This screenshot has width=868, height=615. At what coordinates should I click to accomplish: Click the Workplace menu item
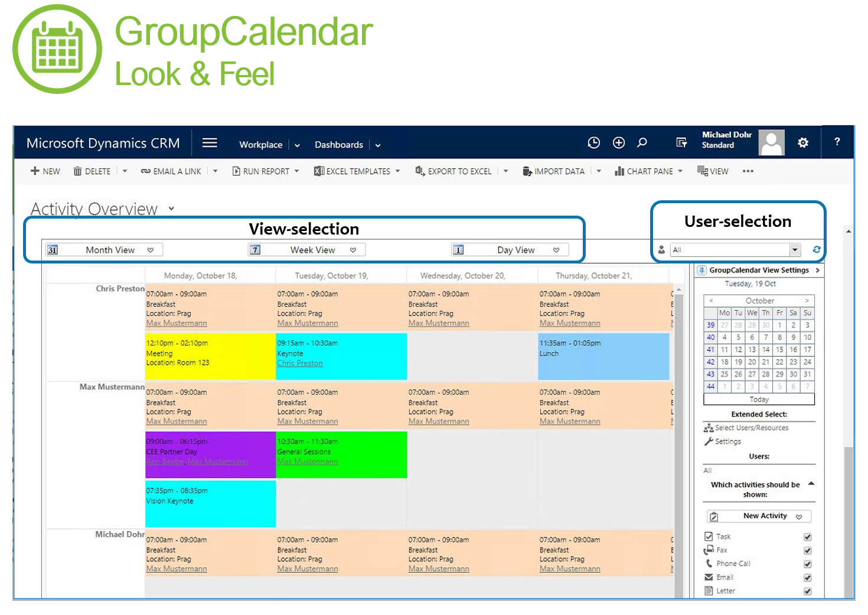pyautogui.click(x=260, y=145)
